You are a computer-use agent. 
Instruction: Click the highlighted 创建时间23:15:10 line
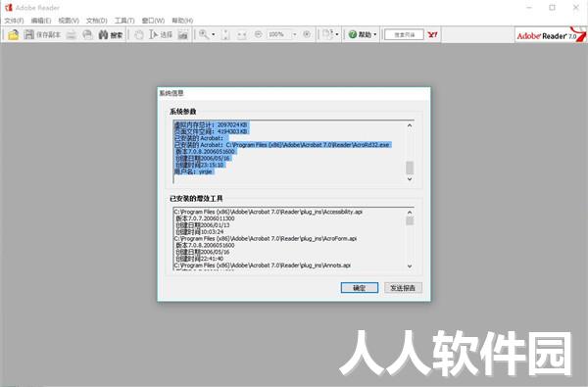point(200,165)
